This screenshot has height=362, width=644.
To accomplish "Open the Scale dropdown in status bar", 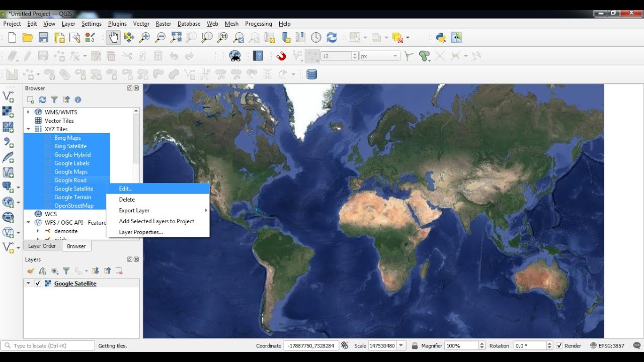I will 401,346.
